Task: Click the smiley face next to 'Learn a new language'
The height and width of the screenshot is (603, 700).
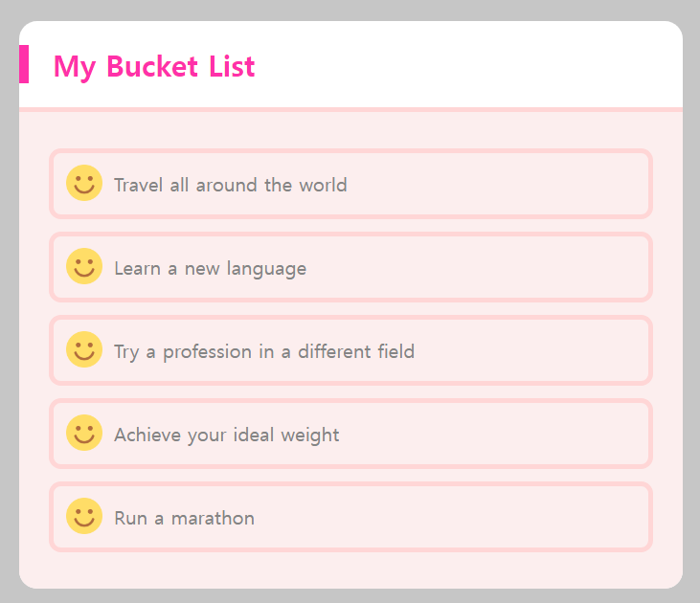Action: [x=84, y=266]
